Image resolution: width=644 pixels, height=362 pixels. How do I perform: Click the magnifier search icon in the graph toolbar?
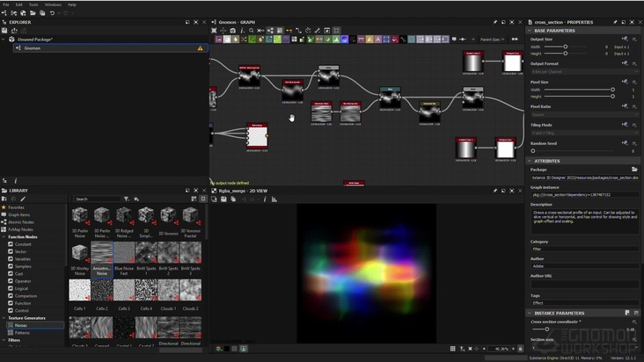(252, 31)
